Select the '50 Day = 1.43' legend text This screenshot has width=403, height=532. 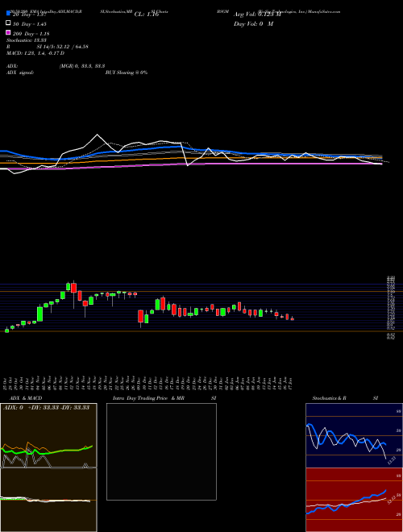[x=30, y=23]
